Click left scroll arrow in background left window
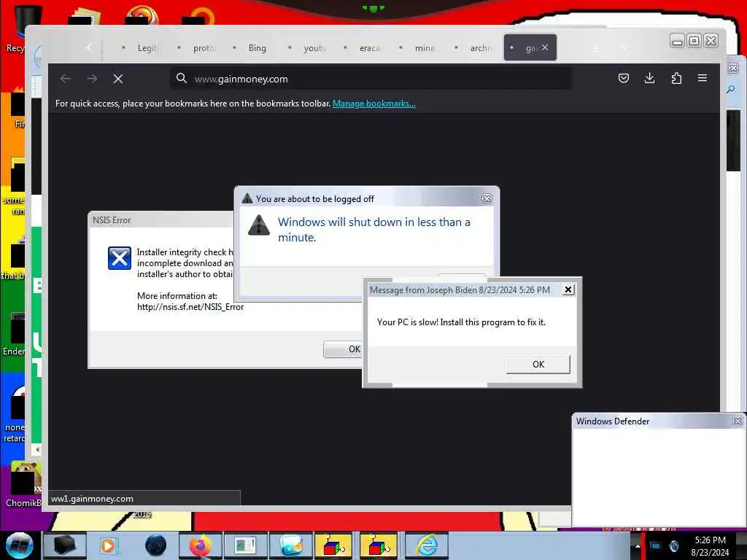Viewport: 747px width, 560px height. [37, 448]
